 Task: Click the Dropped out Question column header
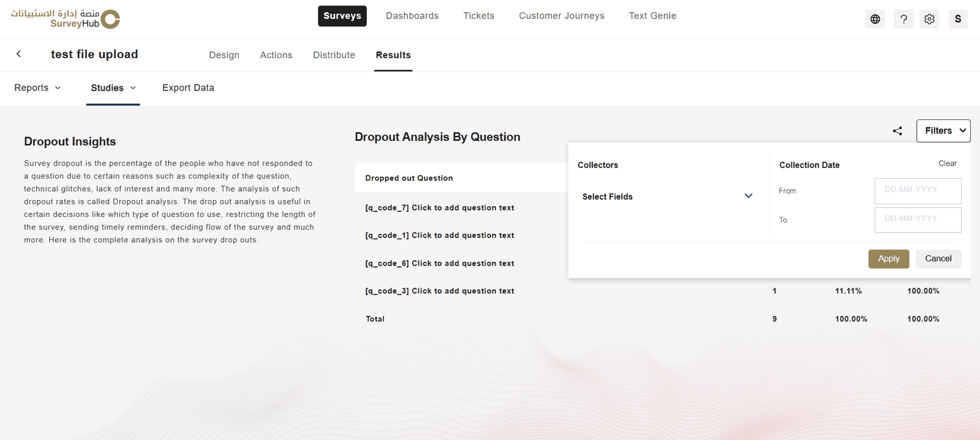409,178
